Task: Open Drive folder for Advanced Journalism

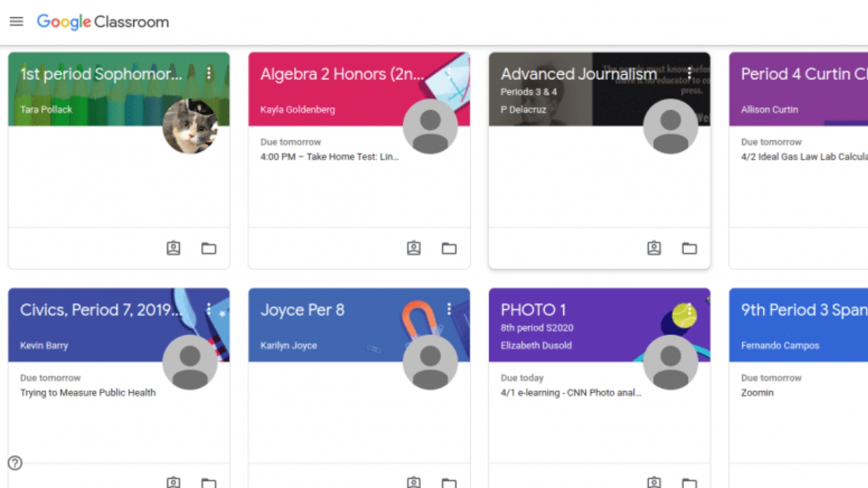Action: click(690, 248)
